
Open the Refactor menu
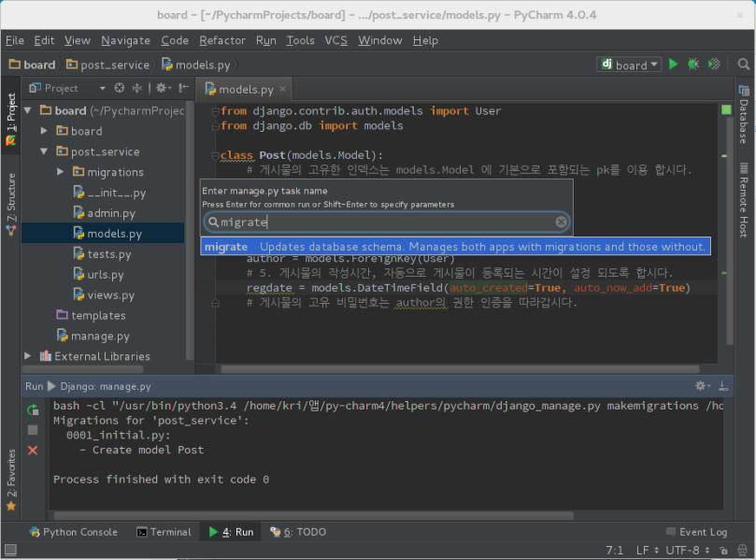222,40
